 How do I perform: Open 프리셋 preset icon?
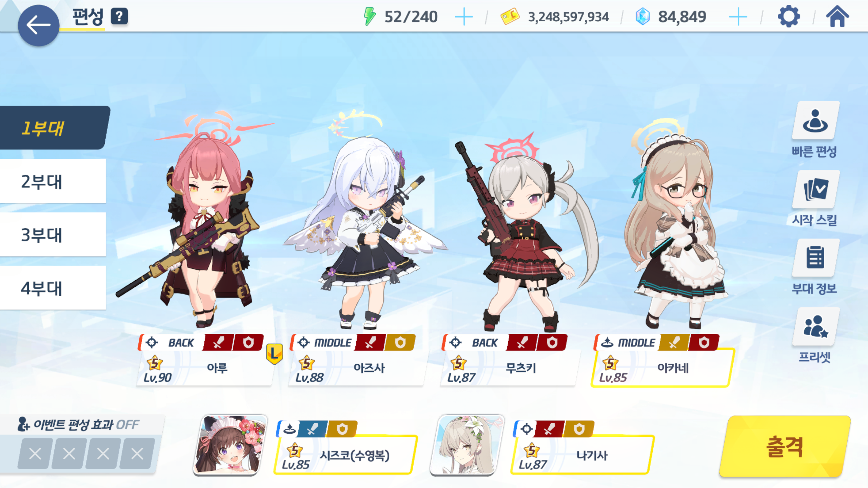pyautogui.click(x=815, y=327)
